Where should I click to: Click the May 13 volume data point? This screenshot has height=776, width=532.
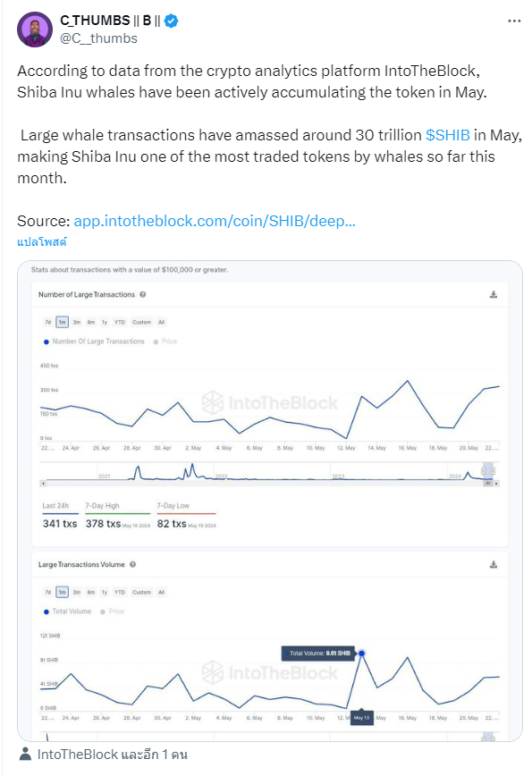[362, 654]
